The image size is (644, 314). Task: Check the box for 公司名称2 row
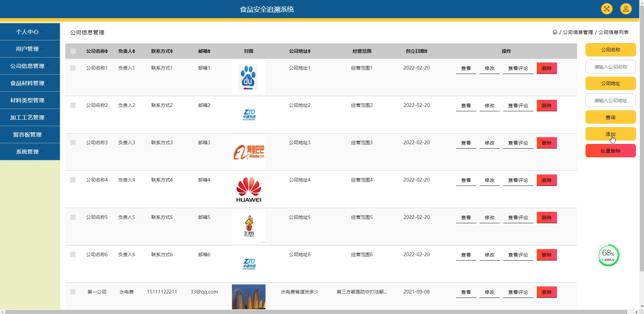click(73, 105)
